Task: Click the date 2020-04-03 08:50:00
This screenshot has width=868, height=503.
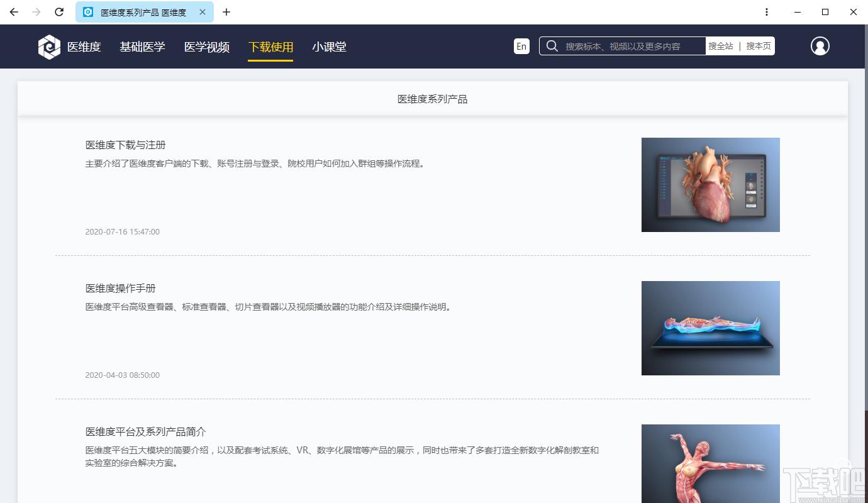Action: coord(123,375)
